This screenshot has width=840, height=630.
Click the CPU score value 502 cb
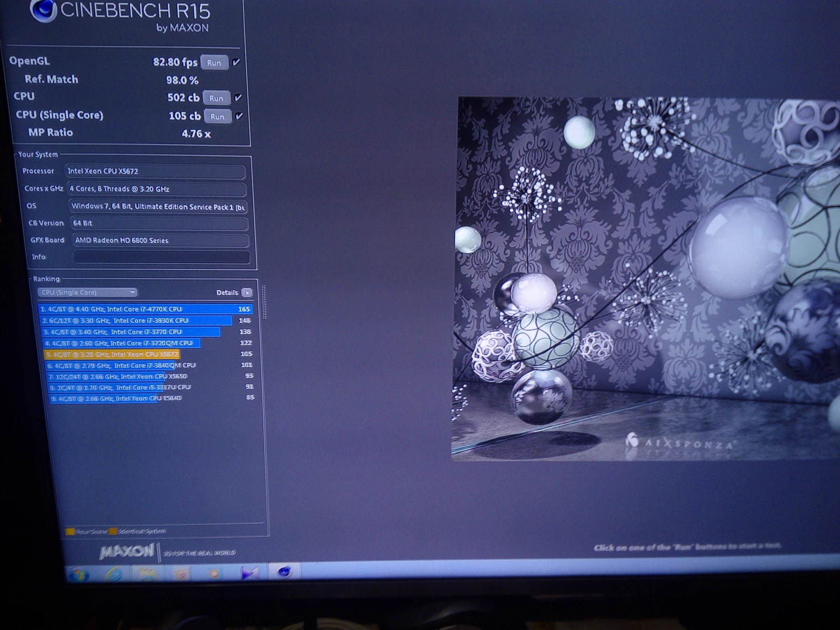pos(183,98)
